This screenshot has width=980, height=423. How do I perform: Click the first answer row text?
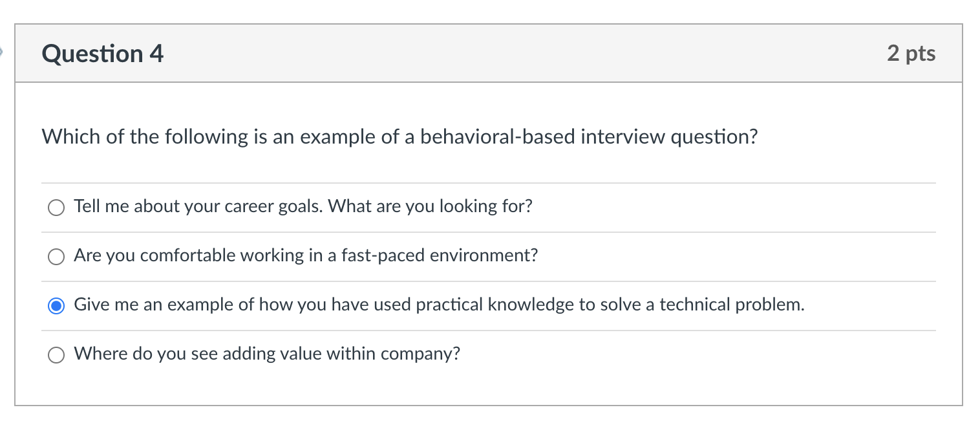pyautogui.click(x=303, y=206)
